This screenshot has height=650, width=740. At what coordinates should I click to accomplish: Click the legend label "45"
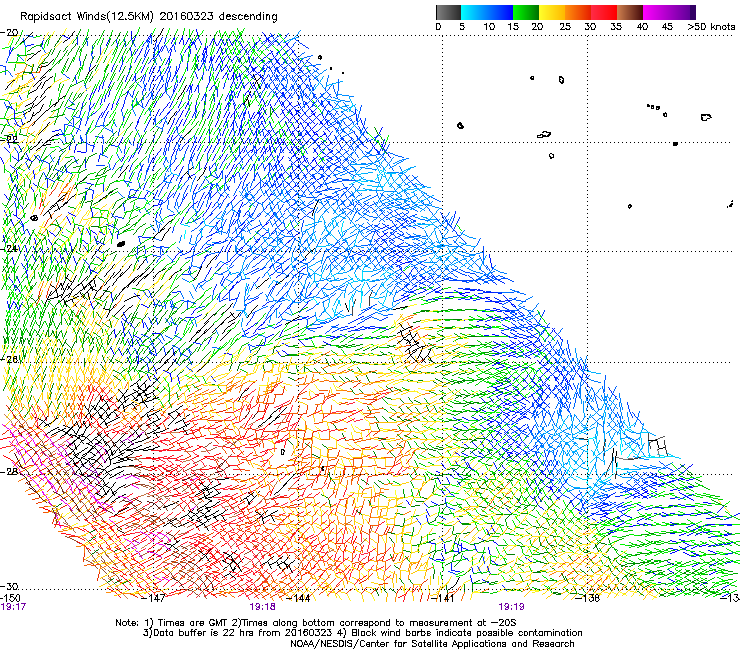[667, 27]
